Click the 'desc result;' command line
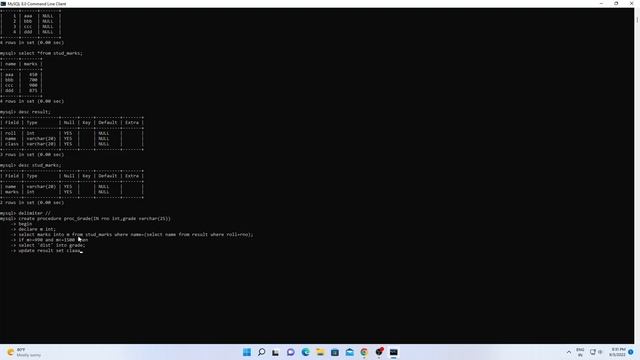Viewport: 640px width, 360px height. click(x=25, y=112)
